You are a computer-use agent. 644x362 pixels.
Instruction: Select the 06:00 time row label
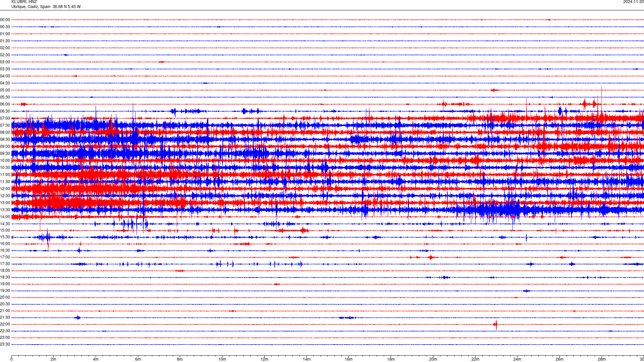tap(5, 104)
